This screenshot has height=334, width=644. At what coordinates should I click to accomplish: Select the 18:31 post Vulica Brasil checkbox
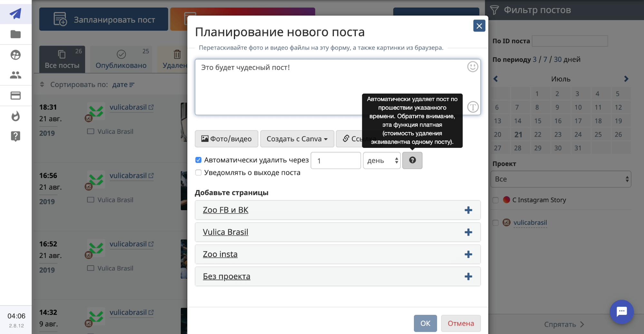(x=91, y=131)
